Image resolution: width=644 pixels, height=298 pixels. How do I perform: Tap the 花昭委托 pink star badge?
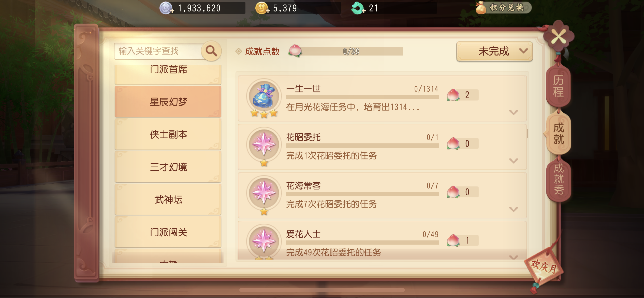(264, 144)
